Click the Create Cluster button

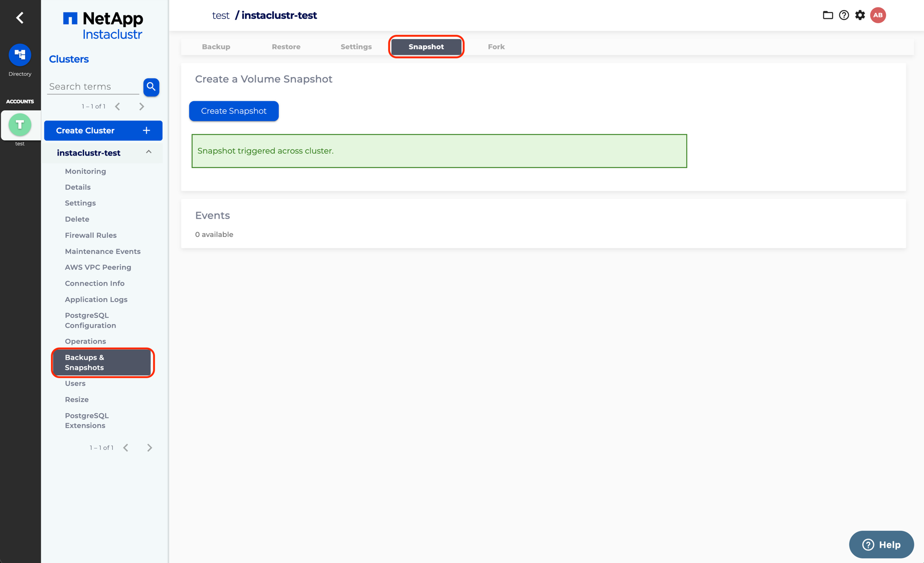(103, 131)
